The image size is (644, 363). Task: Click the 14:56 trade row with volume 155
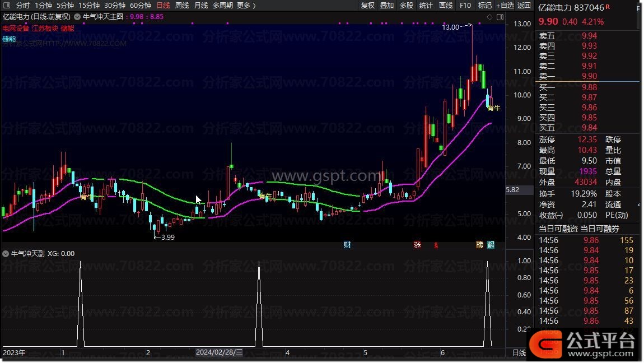pyautogui.click(x=586, y=241)
